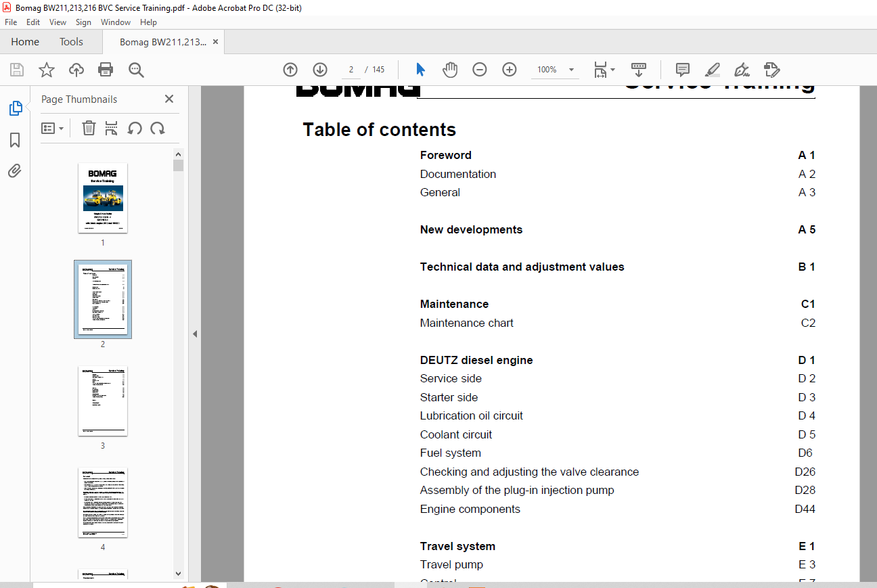The height and width of the screenshot is (588, 877).
Task: Select the arrow selection tool
Action: [x=420, y=70]
